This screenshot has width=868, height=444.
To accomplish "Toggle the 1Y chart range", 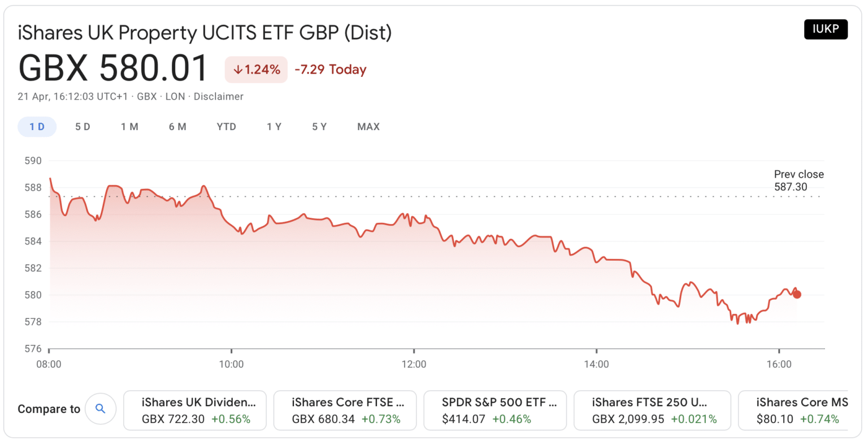I will tap(274, 127).
